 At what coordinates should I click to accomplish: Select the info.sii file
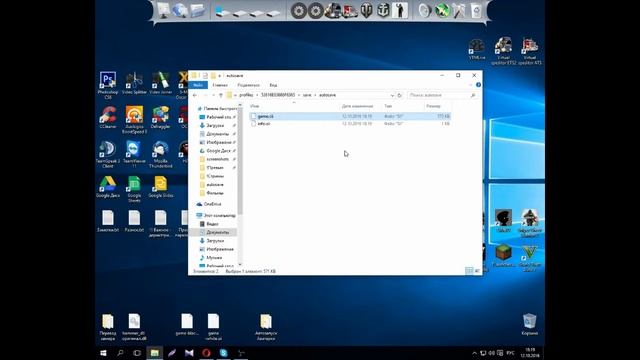tap(351, 123)
